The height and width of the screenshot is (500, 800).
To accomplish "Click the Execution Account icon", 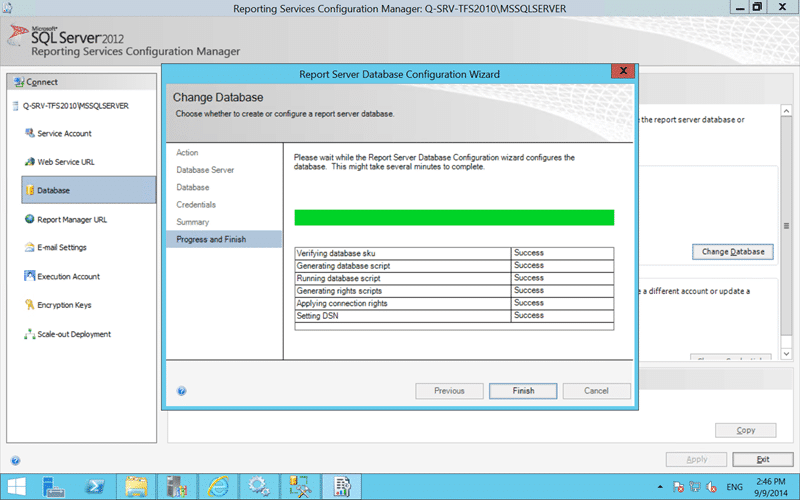I will click(x=30, y=276).
